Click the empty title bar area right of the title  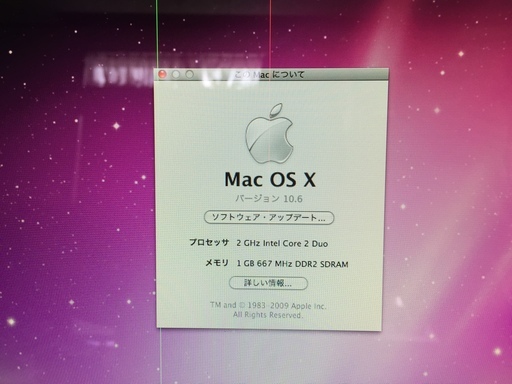pos(347,74)
